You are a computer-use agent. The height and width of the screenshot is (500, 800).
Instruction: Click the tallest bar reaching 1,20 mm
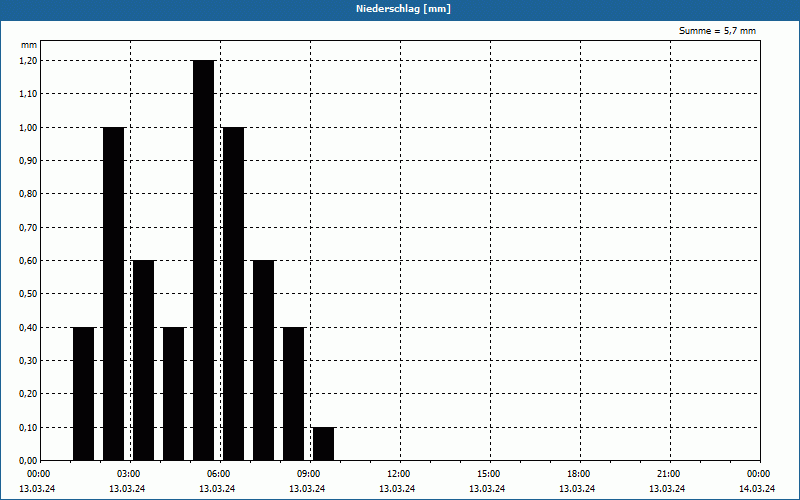[204, 260]
